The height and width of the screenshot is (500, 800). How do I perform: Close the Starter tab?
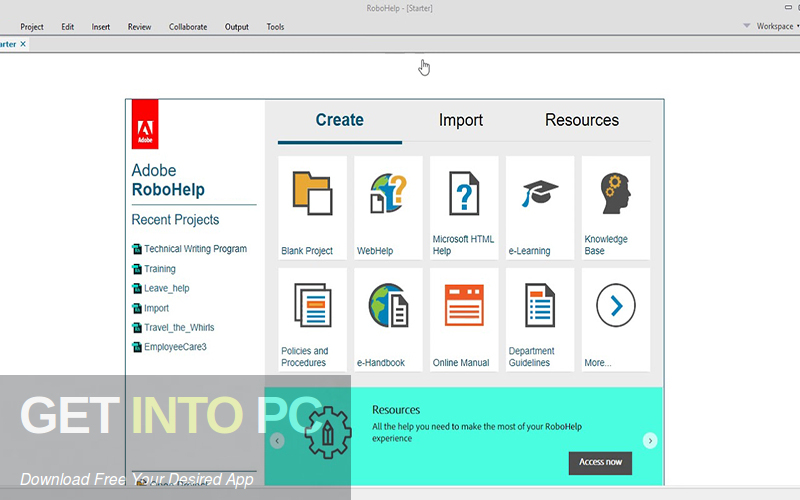pyautogui.click(x=23, y=44)
